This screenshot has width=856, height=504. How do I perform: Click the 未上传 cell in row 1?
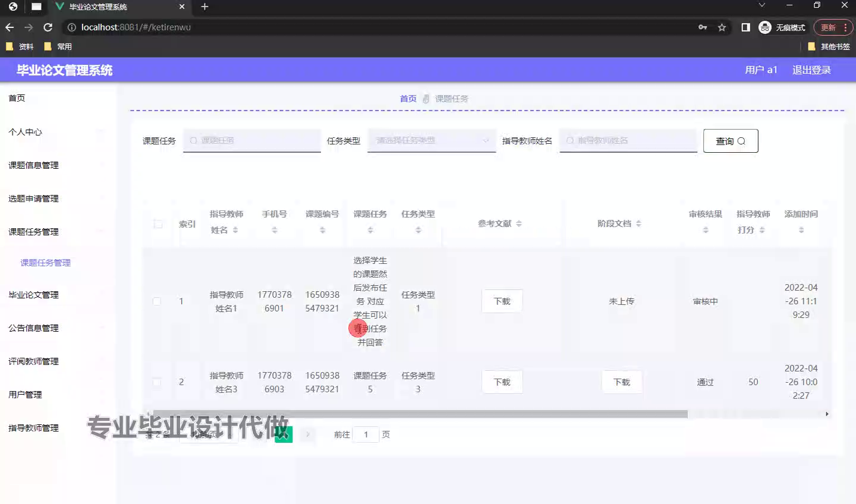[x=622, y=301]
